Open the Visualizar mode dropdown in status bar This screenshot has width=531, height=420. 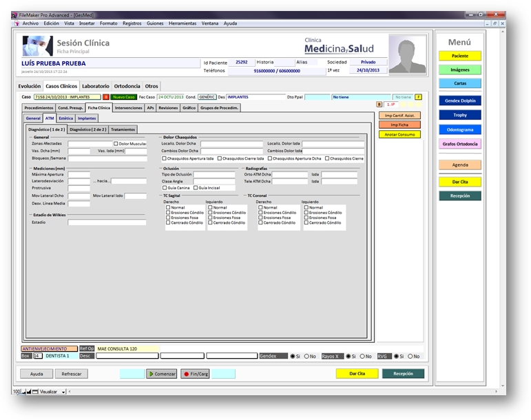point(52,392)
